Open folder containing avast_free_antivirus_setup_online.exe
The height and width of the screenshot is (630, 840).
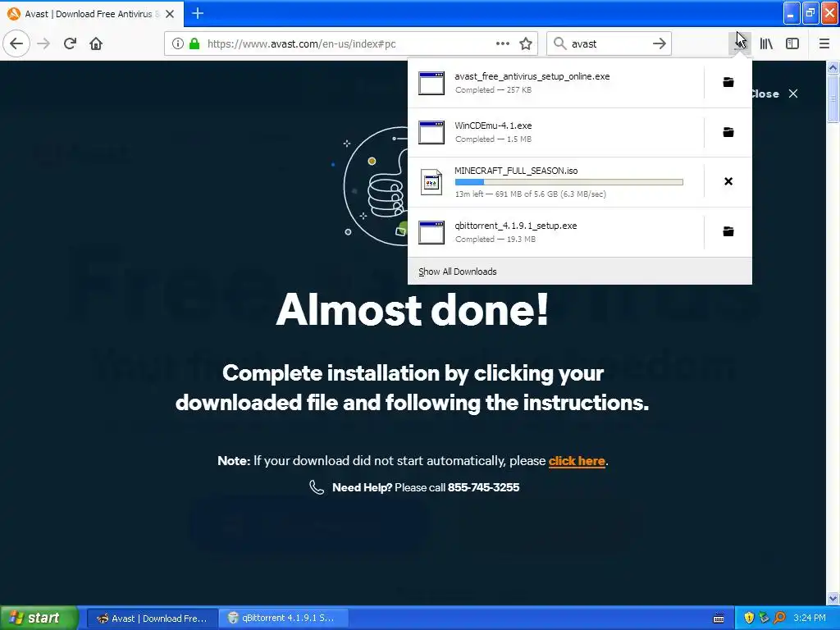[x=728, y=82]
